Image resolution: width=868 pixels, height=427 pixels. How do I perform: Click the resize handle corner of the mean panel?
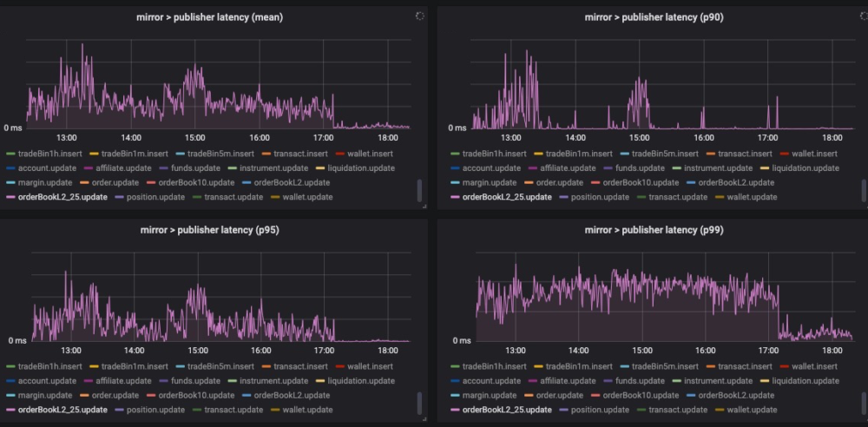coord(424,206)
